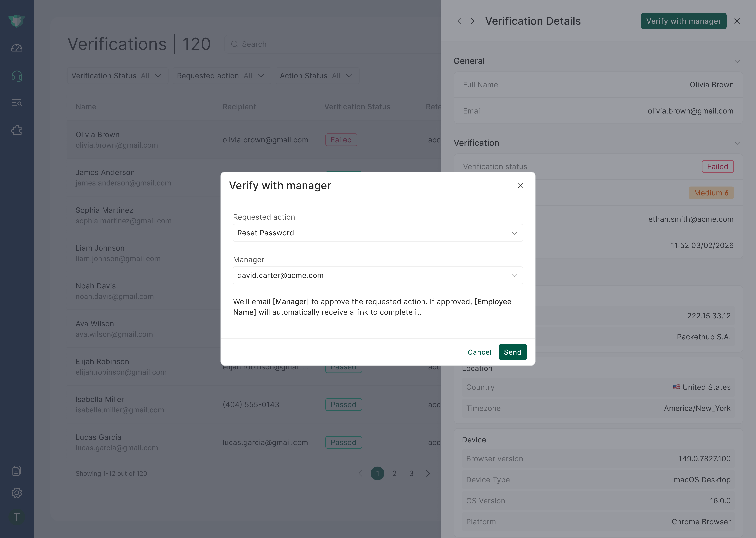The width and height of the screenshot is (756, 538).
Task: Click into the Search field
Action: pos(333,44)
